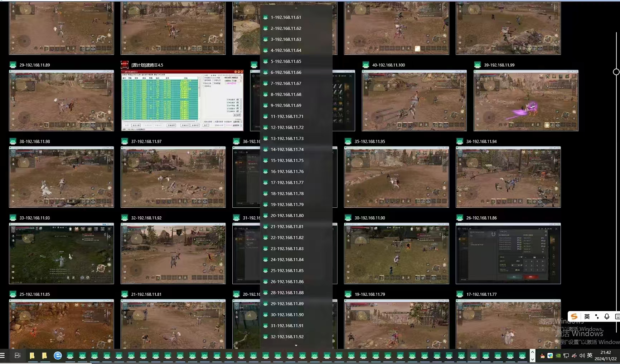
Task: Click the circular scrollbar handle on right edge
Action: 616,72
